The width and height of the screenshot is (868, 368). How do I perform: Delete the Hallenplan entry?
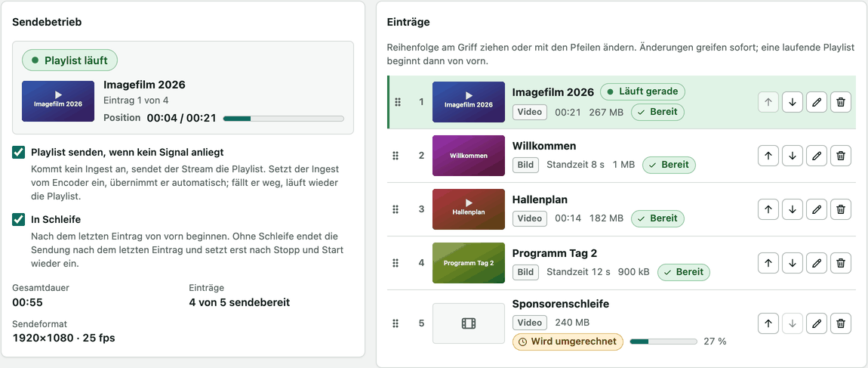pos(841,209)
